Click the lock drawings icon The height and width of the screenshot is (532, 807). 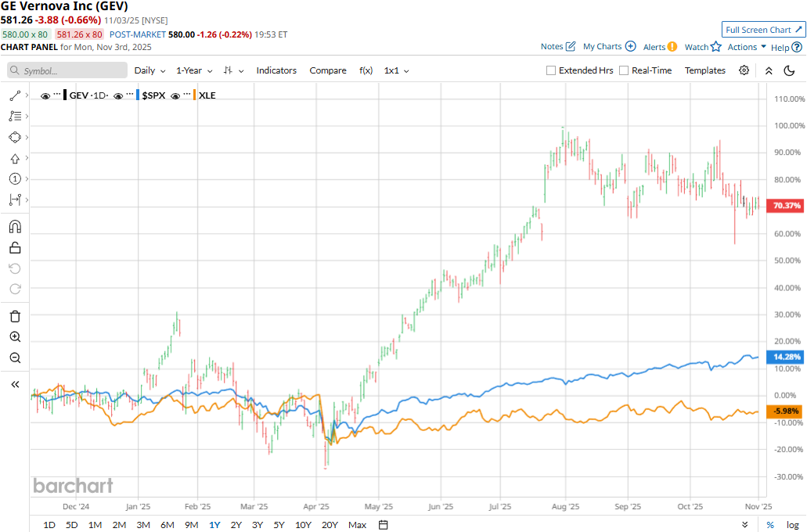pos(15,248)
